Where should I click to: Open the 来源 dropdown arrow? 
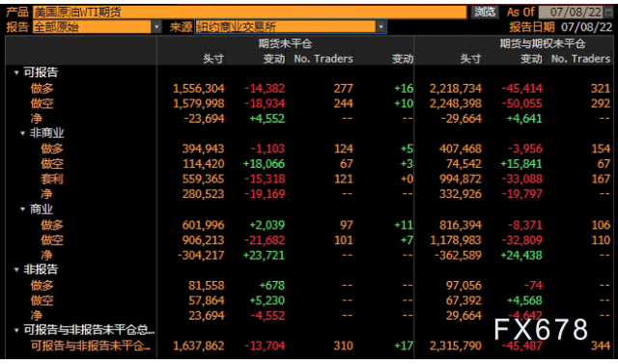[381, 27]
